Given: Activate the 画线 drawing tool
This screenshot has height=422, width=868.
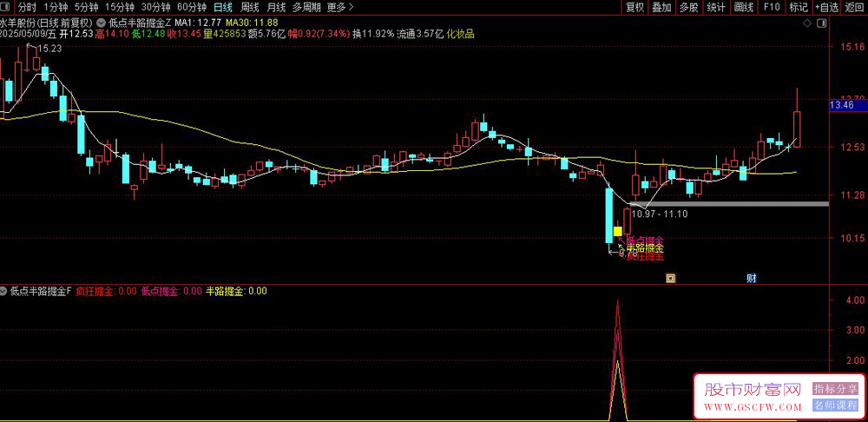Looking at the screenshot, I should 744,7.
